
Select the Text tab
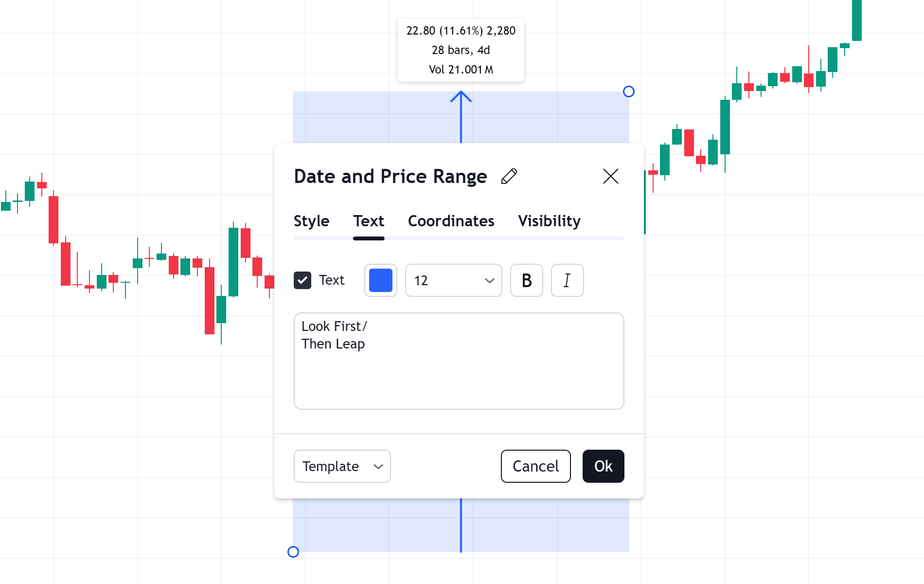click(x=369, y=221)
